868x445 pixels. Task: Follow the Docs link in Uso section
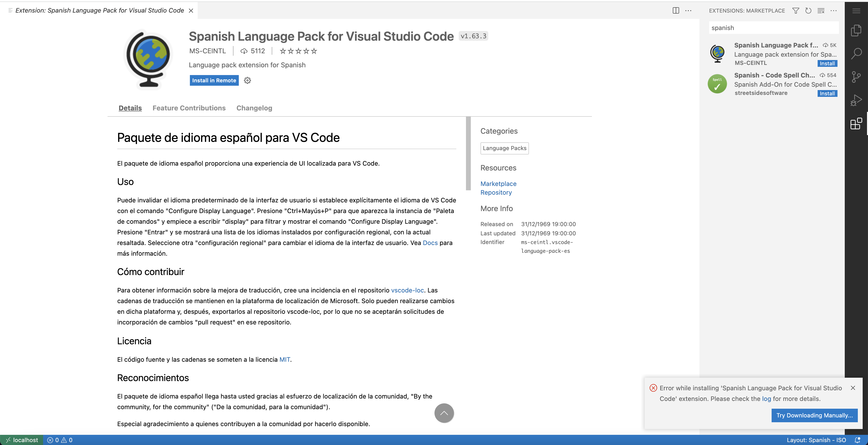[430, 243]
